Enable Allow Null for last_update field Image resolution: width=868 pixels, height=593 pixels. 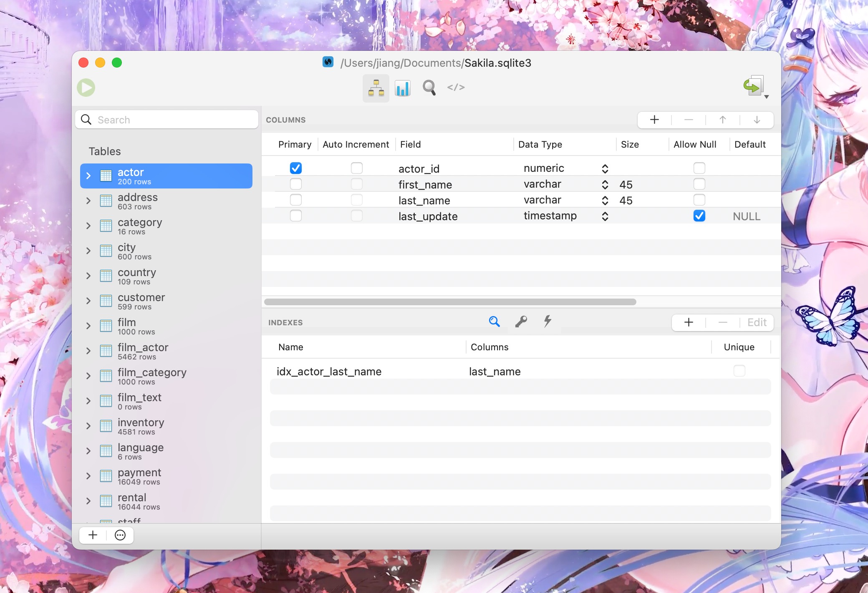tap(699, 216)
